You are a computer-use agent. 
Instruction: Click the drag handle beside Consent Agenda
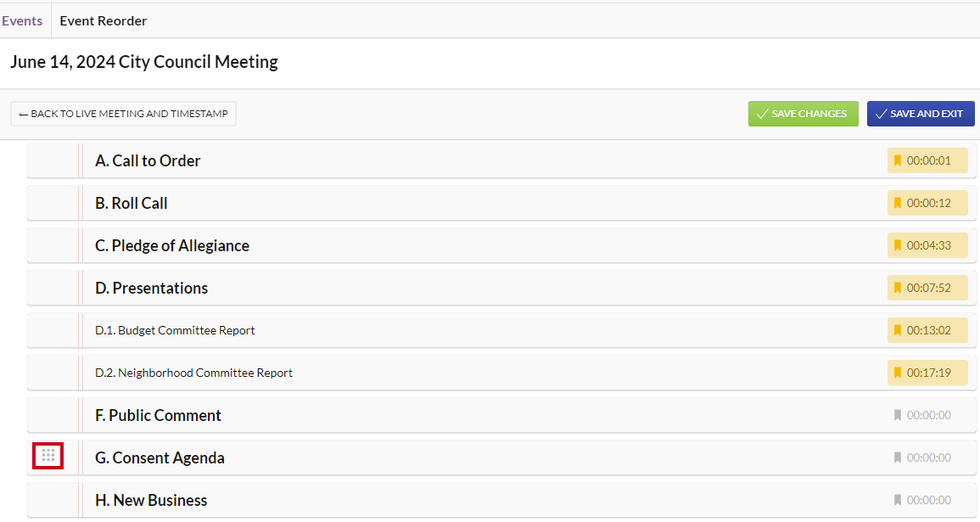click(48, 455)
